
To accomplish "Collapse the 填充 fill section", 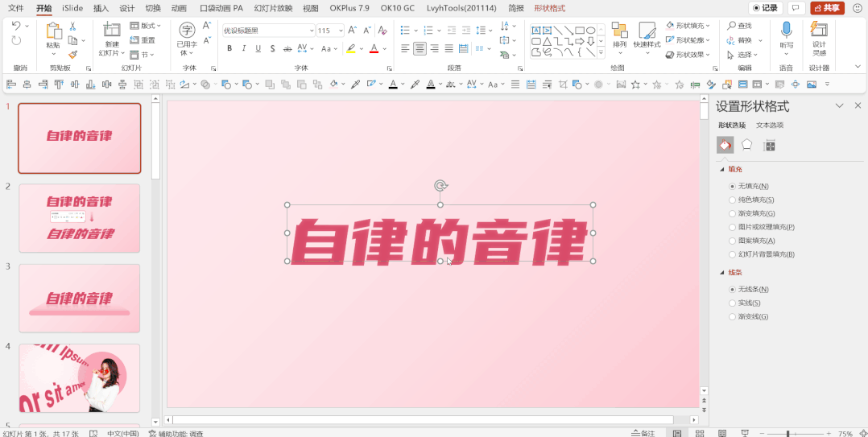I will pyautogui.click(x=721, y=169).
